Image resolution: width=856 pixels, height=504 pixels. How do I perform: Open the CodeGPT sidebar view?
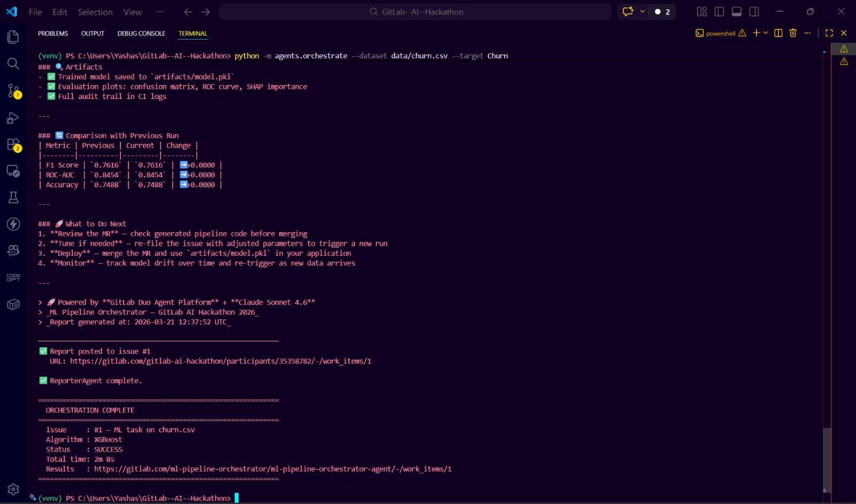(x=13, y=278)
